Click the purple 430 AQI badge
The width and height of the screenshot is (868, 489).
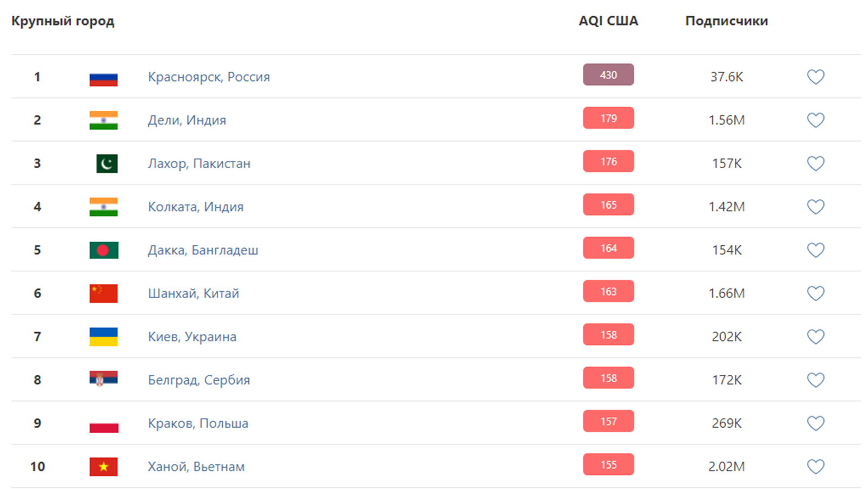click(608, 75)
